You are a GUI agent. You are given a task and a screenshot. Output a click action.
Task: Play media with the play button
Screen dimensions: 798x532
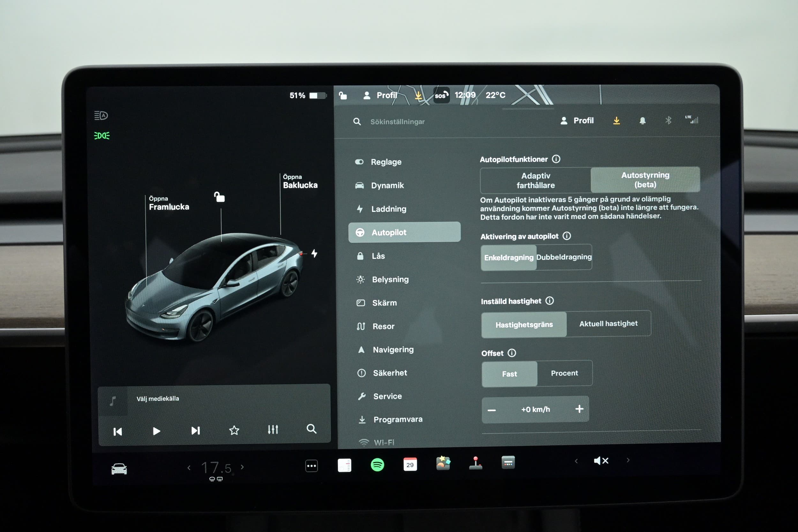156,431
